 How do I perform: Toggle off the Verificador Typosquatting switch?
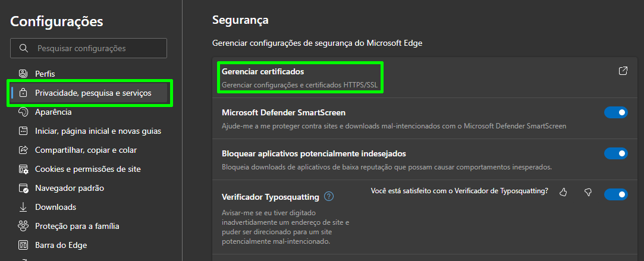[x=615, y=194]
